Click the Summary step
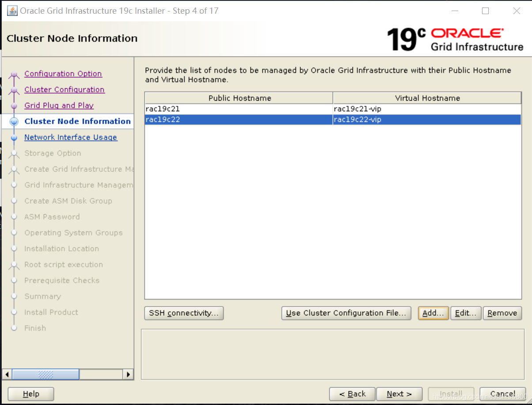Screen dimensions: 532x405 (42, 296)
